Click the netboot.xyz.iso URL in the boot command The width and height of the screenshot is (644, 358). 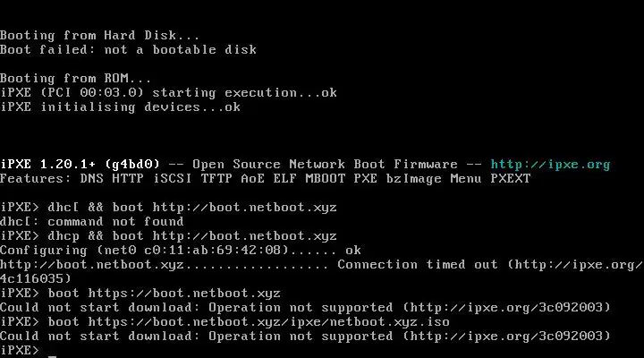(269, 322)
